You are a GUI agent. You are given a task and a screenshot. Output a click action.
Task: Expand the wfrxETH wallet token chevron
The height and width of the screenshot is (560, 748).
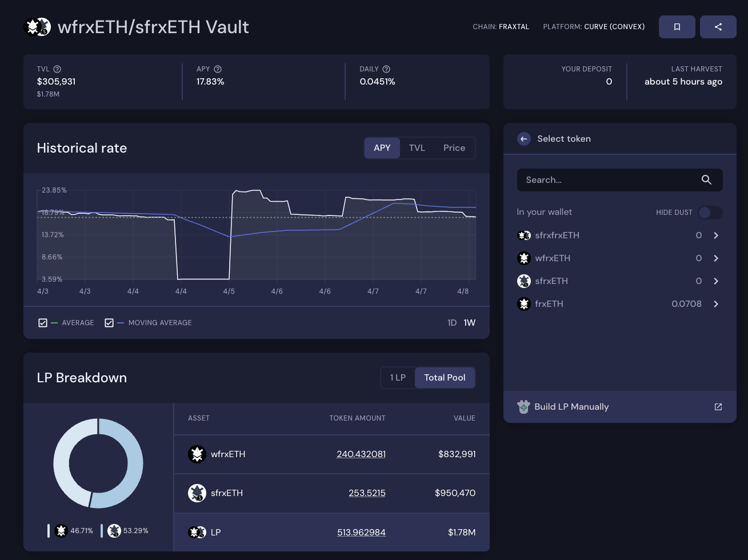(716, 258)
